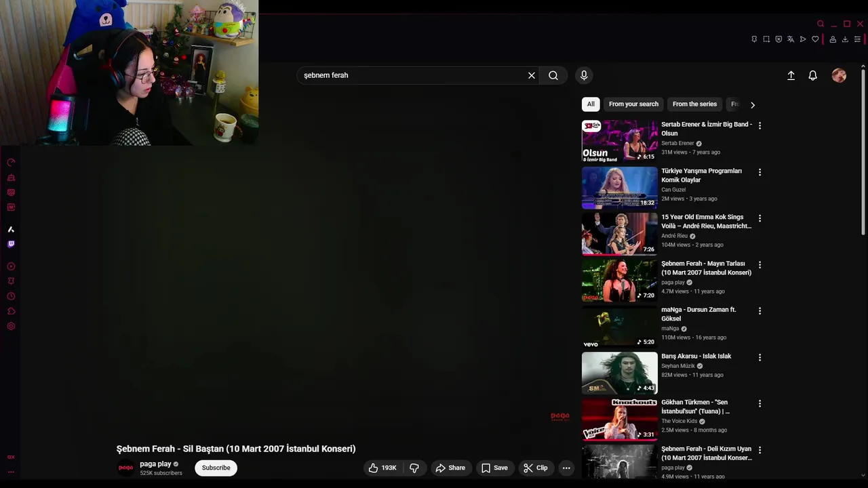Open options for Barış Akarsu Islak Islak
Image resolution: width=868 pixels, height=488 pixels.
(x=759, y=357)
